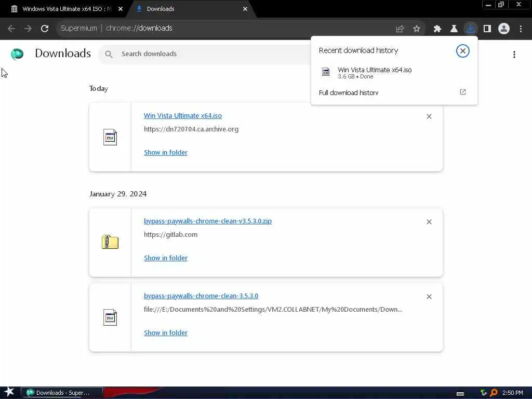Screen dimensions: 532x399
Task: Close the Downloads tab
Action: point(245,9)
